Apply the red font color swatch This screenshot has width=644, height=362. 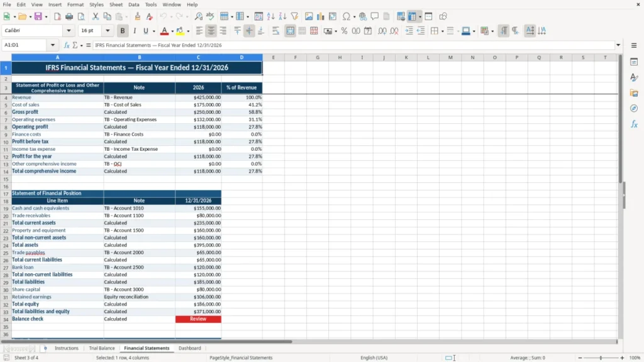pyautogui.click(x=164, y=31)
